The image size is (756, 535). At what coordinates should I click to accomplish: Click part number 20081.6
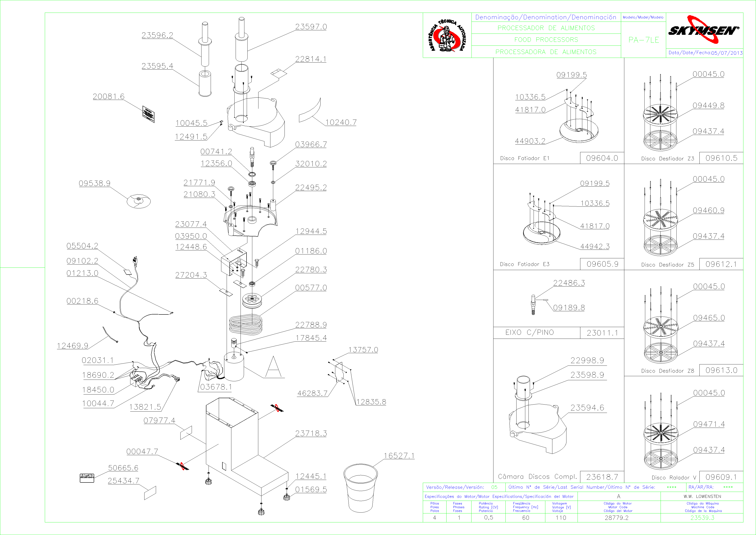[109, 96]
